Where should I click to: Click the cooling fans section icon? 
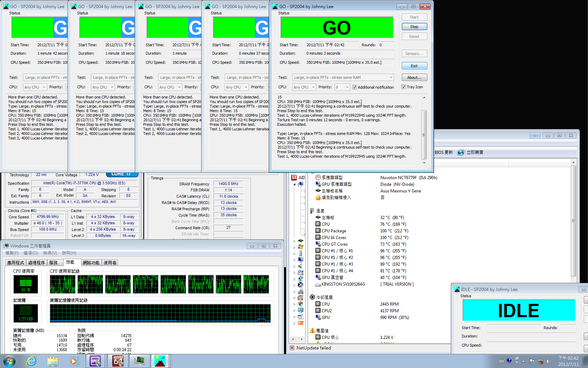point(312,297)
